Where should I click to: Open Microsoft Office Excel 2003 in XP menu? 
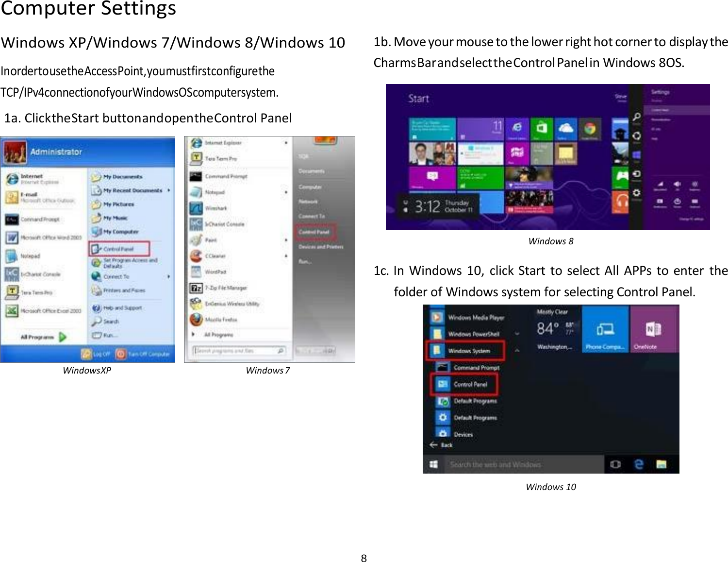pyautogui.click(x=44, y=311)
